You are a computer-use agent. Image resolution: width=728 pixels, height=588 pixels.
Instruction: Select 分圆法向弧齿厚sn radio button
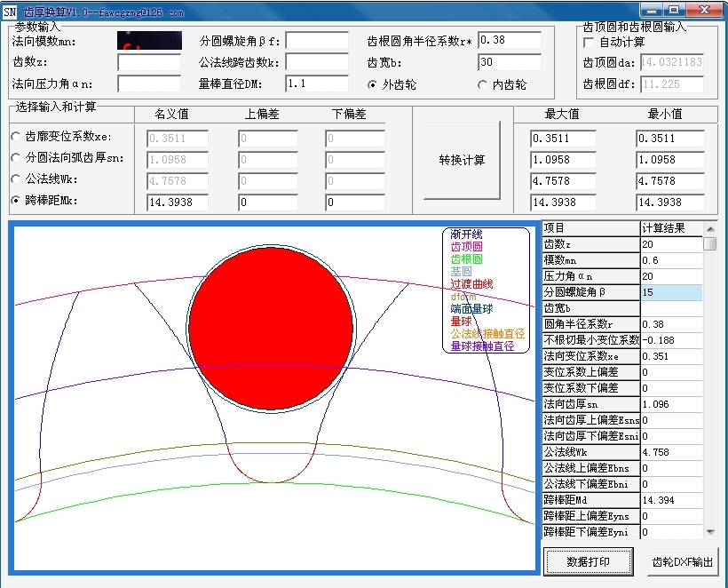(15, 158)
